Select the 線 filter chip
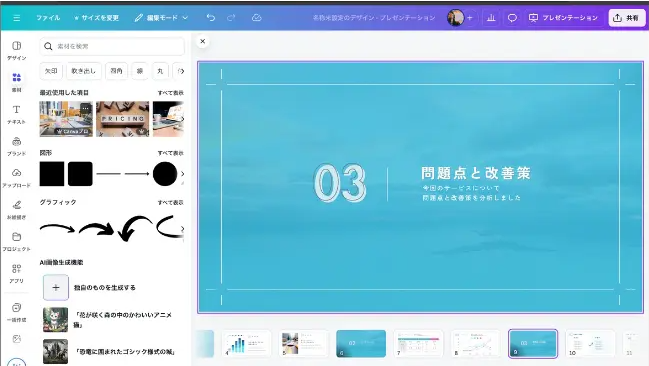The height and width of the screenshot is (366, 649). pyautogui.click(x=140, y=71)
